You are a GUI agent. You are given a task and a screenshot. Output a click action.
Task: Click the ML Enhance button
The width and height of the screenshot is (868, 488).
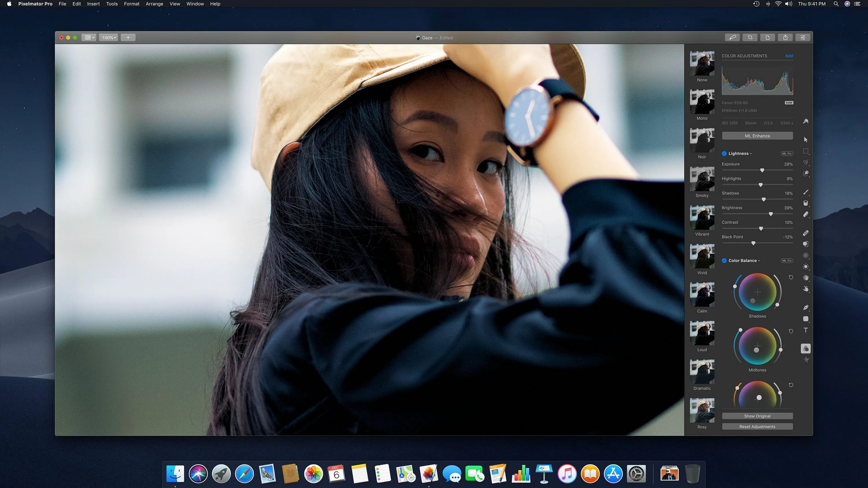757,135
